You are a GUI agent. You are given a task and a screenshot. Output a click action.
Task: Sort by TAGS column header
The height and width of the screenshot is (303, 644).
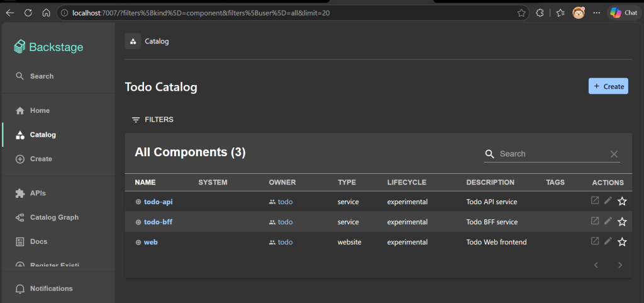pyautogui.click(x=555, y=182)
